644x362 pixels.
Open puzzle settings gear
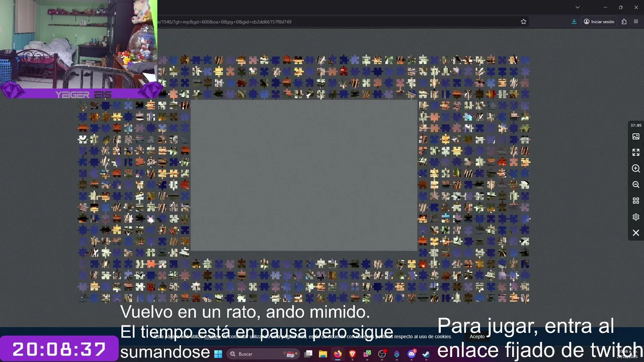coord(636,217)
